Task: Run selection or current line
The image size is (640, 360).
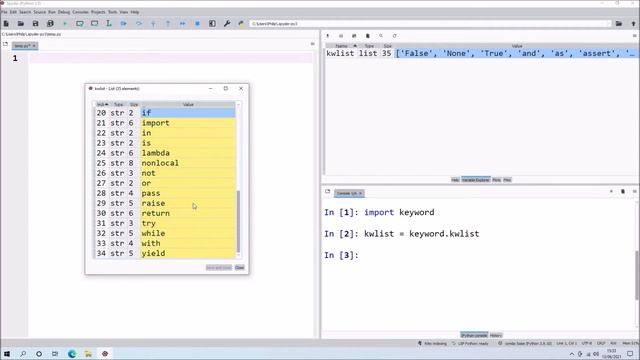Action: click(x=109, y=24)
